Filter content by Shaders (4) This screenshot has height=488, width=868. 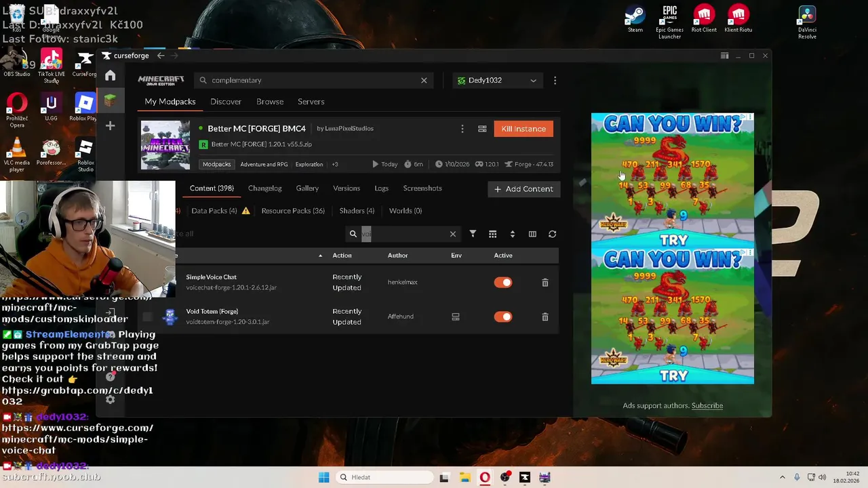pyautogui.click(x=357, y=211)
